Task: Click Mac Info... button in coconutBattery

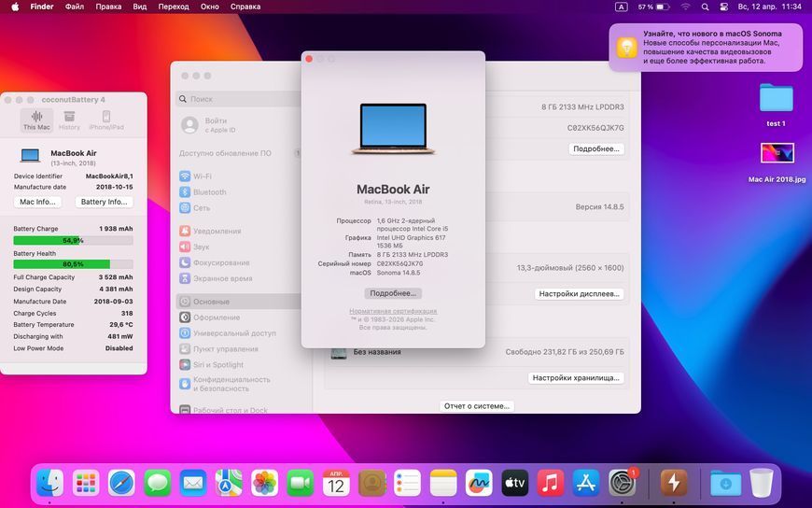Action: (37, 202)
